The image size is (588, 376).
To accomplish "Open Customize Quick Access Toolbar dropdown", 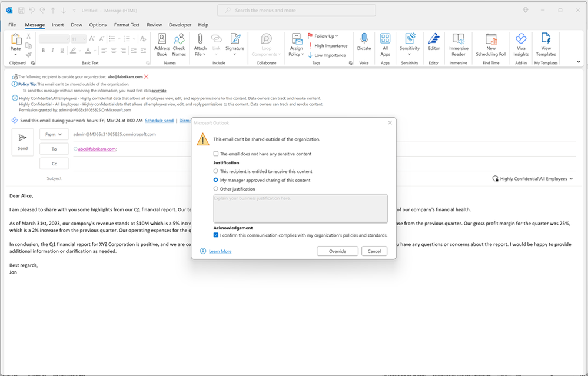I will tap(74, 11).
